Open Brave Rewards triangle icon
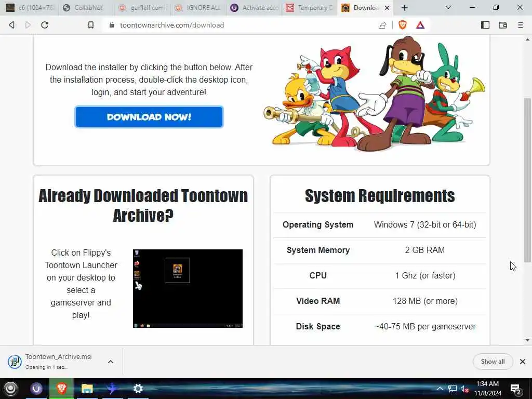 (x=420, y=25)
